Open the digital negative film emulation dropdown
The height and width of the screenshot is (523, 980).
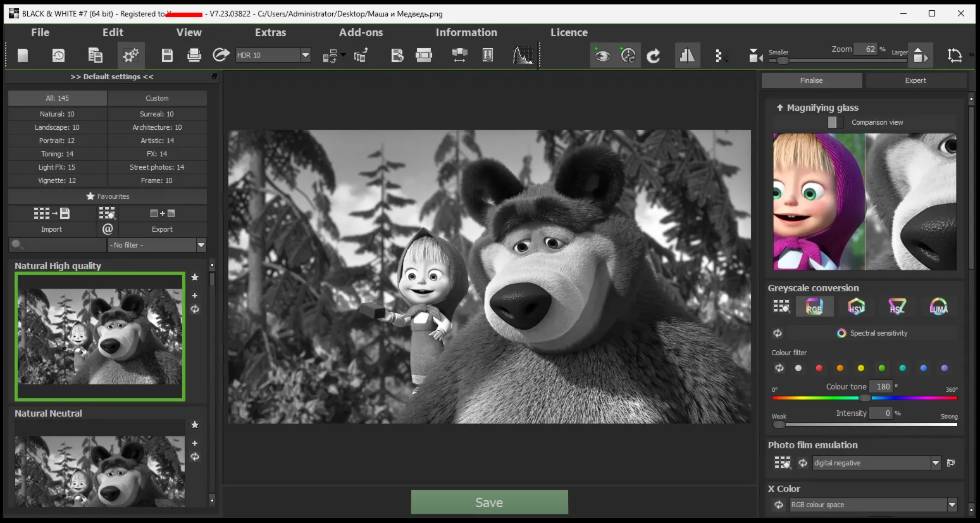[877, 463]
